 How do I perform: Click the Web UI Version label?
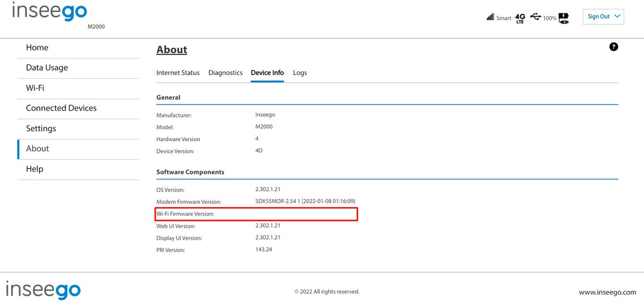click(175, 226)
